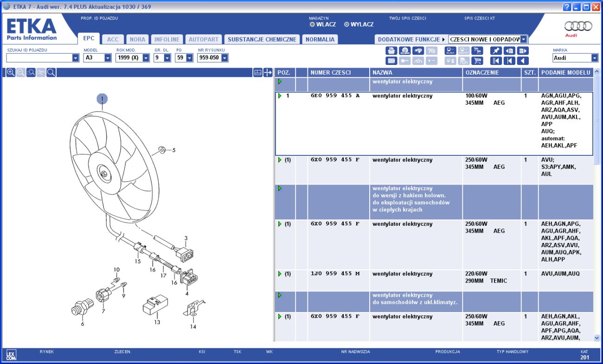The width and height of the screenshot is (603, 364).
Task: Click the plain back arrow icon
Action: coord(523,61)
